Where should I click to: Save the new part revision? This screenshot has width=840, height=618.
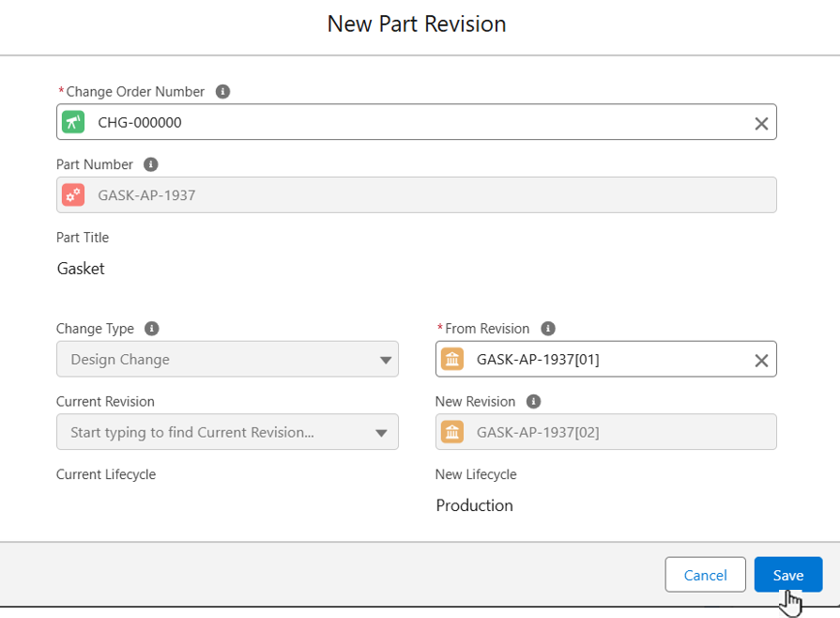coord(787,575)
